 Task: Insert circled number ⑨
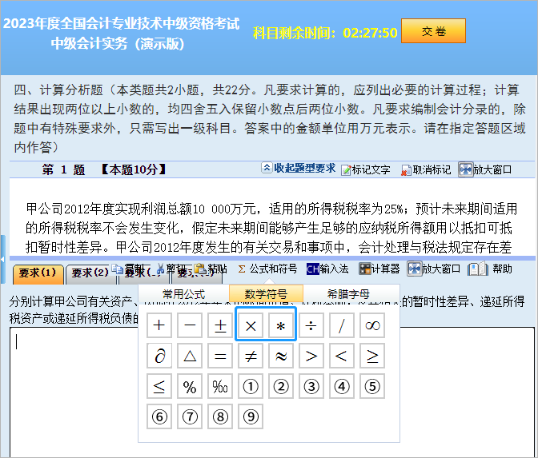[250, 416]
